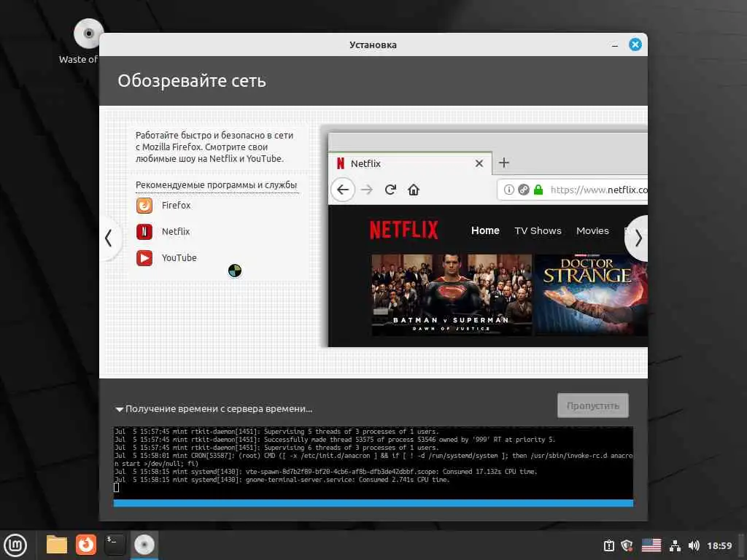
Task: Switch keyboard layout via US flag icon
Action: point(651,545)
